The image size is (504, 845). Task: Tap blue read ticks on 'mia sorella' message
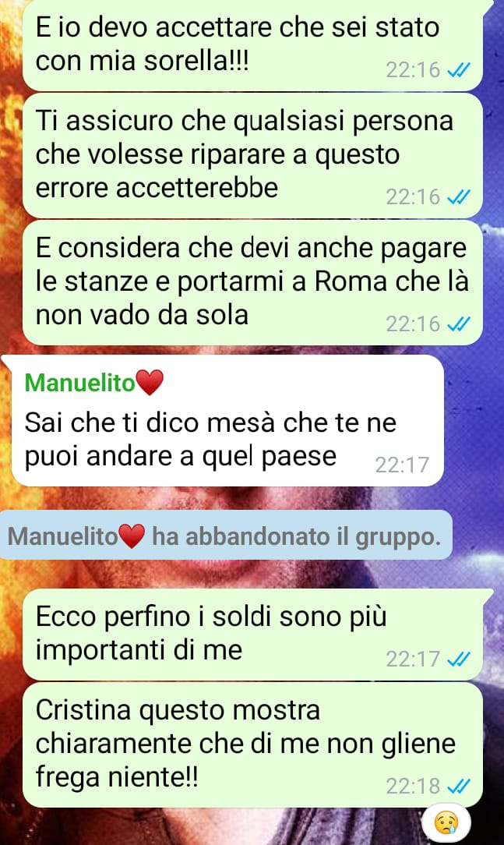(x=459, y=70)
